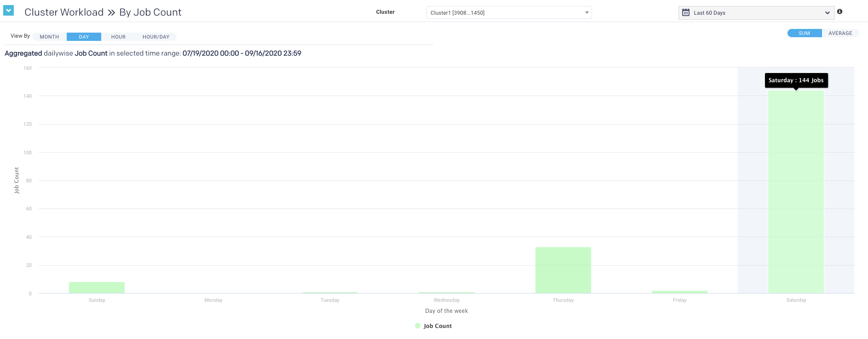Click the Friday bar in chart
868x339 pixels.
(x=679, y=292)
